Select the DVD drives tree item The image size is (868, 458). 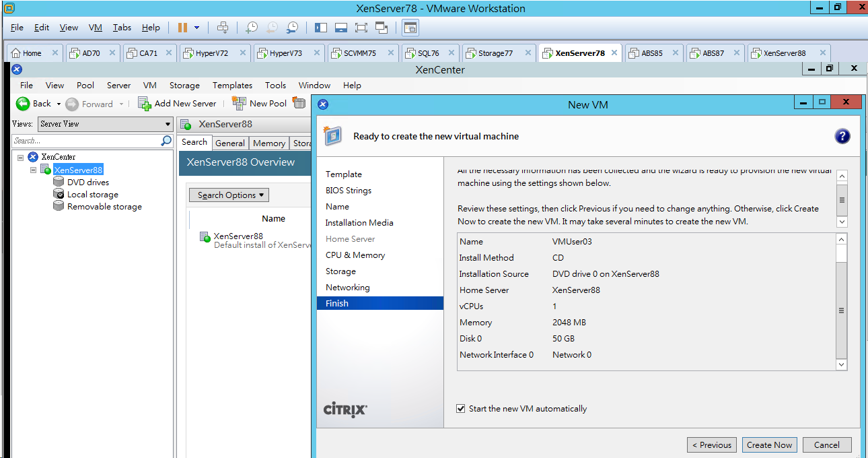tap(88, 182)
